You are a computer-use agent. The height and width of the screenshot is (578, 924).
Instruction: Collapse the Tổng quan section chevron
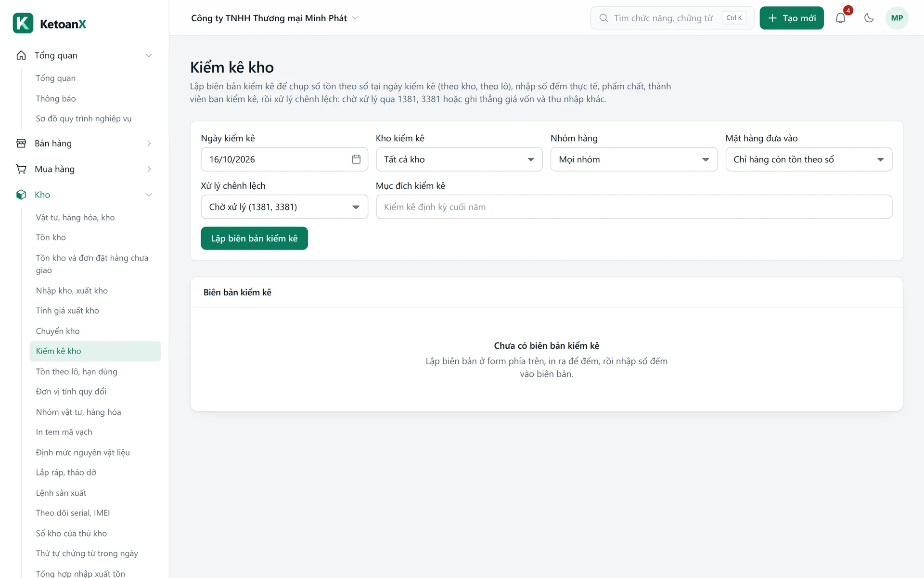149,55
